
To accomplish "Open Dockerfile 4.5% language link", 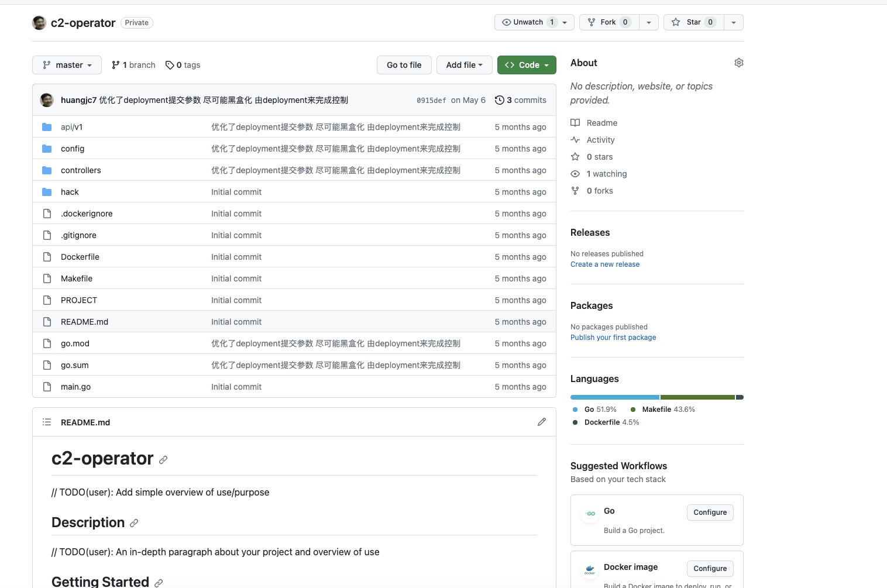I will click(x=606, y=422).
